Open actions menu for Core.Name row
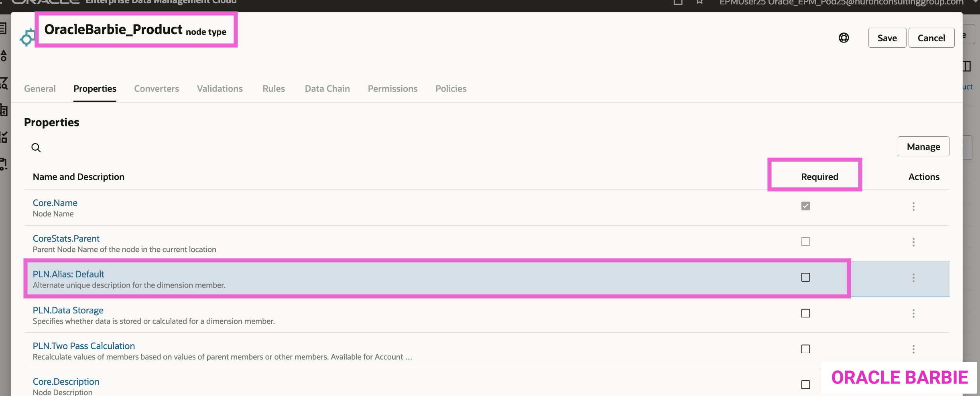980x396 pixels. (x=913, y=206)
